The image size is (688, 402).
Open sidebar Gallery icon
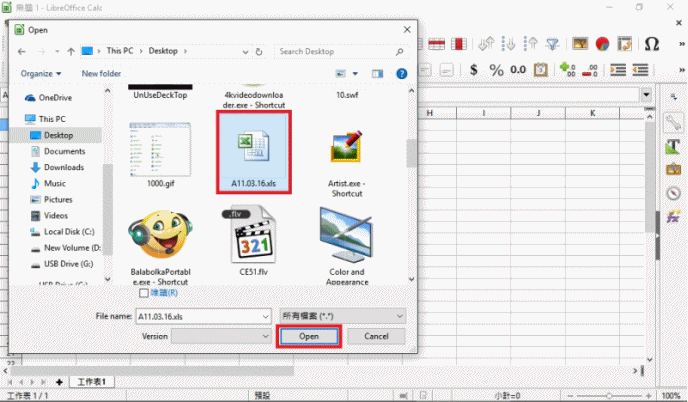(x=673, y=169)
